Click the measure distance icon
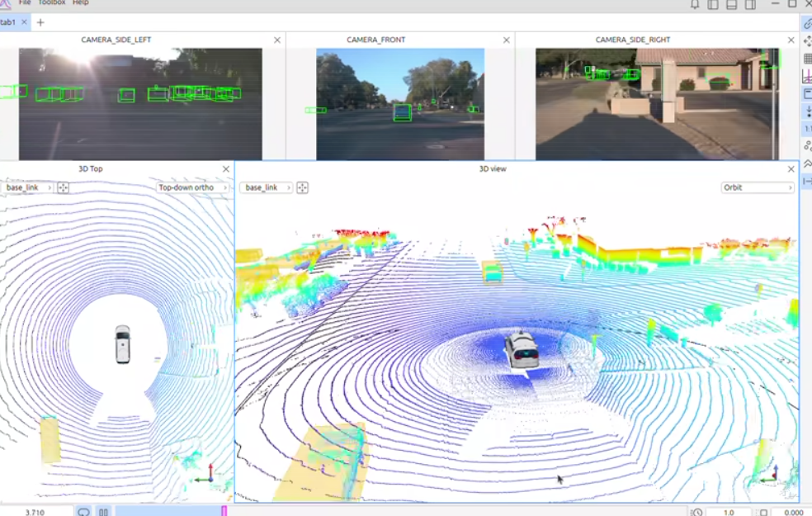 807,182
